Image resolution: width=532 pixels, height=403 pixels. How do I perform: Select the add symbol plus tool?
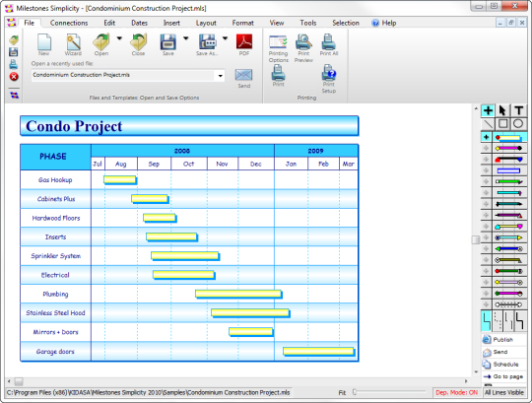click(x=488, y=110)
